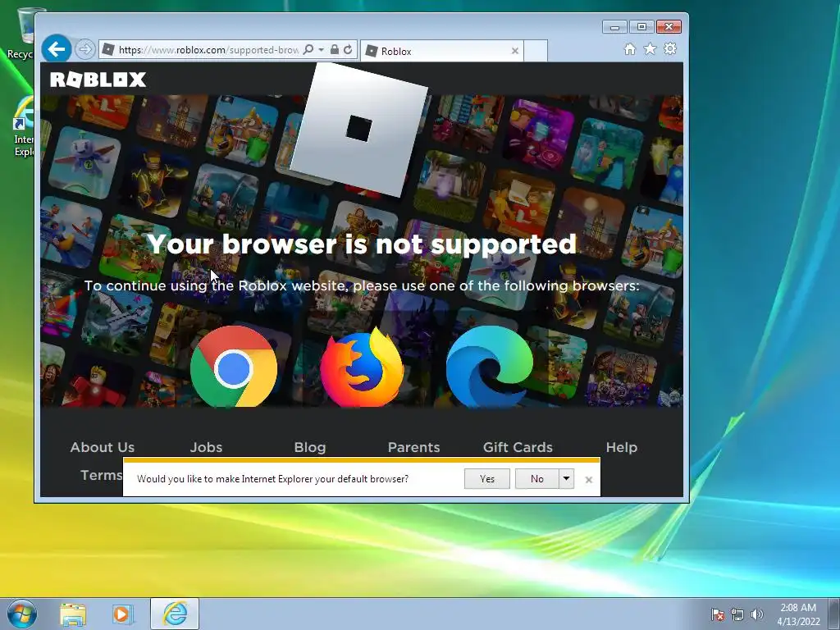840x630 pixels.
Task: Open the Gift Cards footer link
Action: 518,447
